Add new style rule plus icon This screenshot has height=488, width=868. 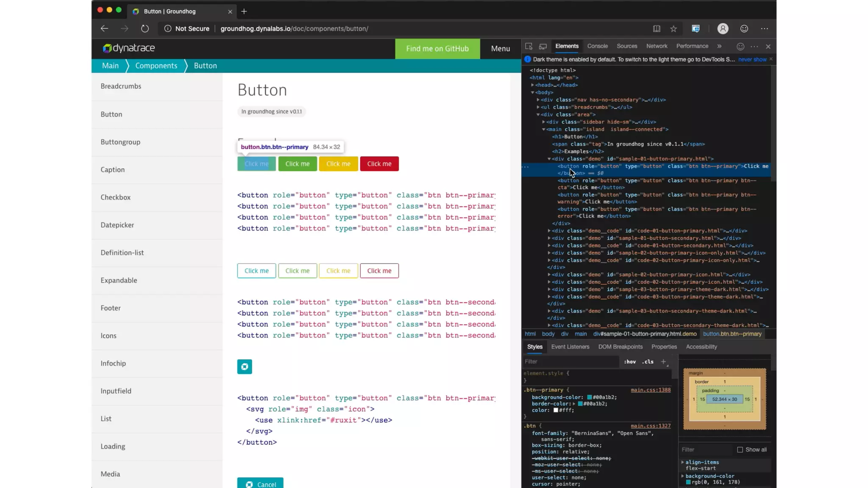663,361
